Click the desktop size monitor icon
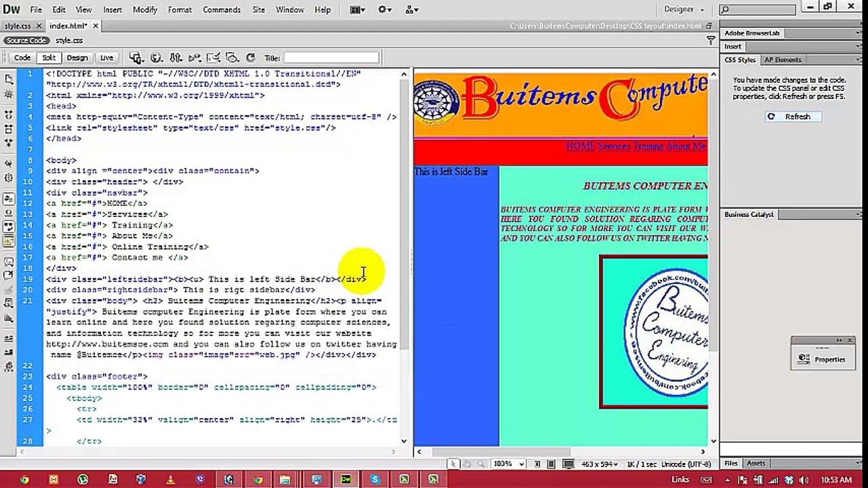Image resolution: width=868 pixels, height=488 pixels. [569, 464]
